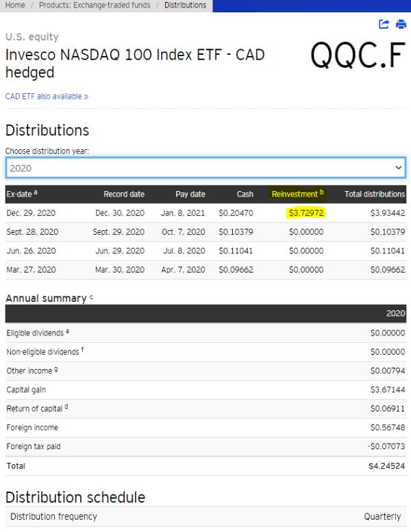Click the print page icon

click(x=401, y=24)
